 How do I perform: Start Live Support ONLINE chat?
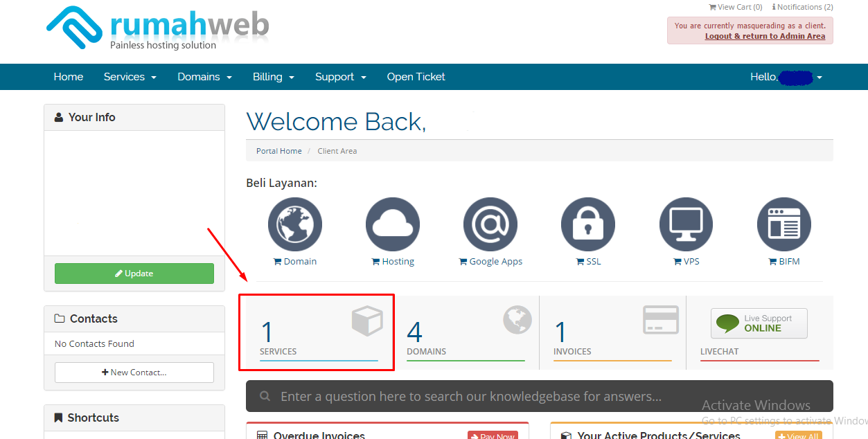pos(759,323)
